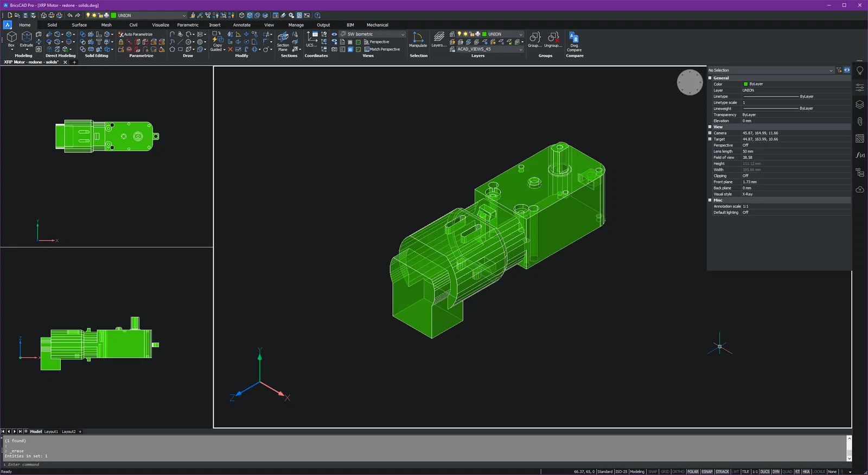Collapse the Misc properties section
This screenshot has height=475, width=868.
point(710,200)
